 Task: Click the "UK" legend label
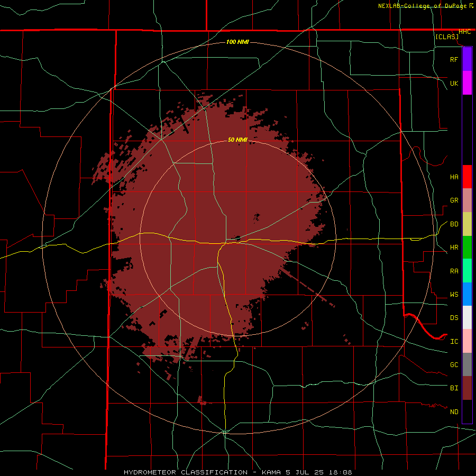[x=454, y=83]
